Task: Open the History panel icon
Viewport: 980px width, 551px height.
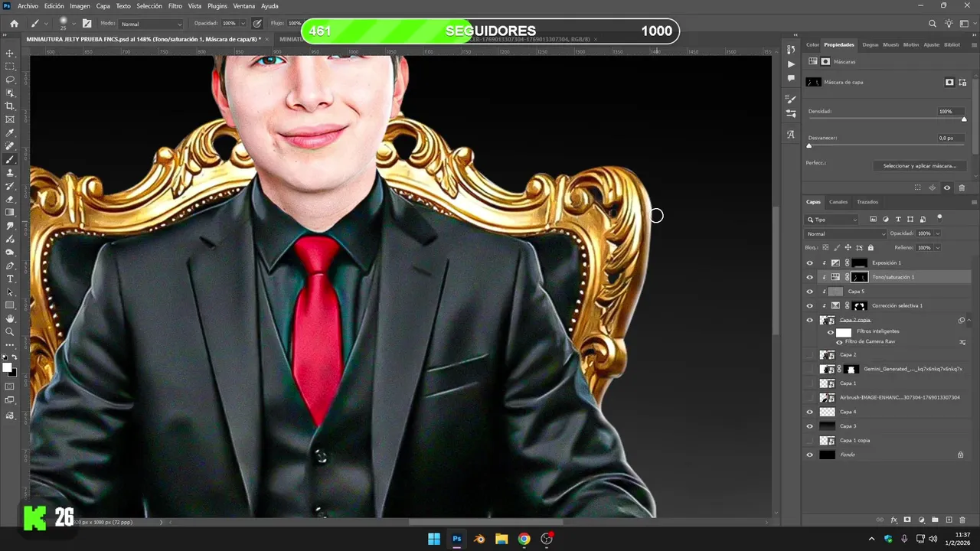Action: [x=791, y=51]
